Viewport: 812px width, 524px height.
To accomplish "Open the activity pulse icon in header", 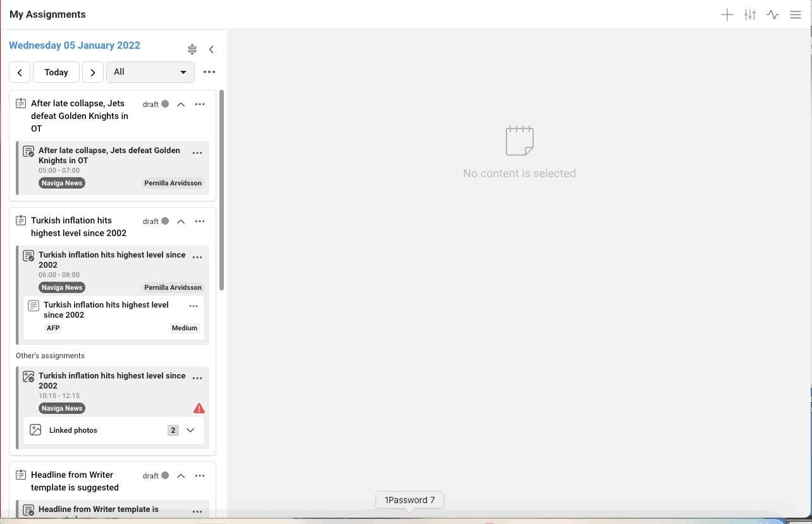I will [773, 15].
